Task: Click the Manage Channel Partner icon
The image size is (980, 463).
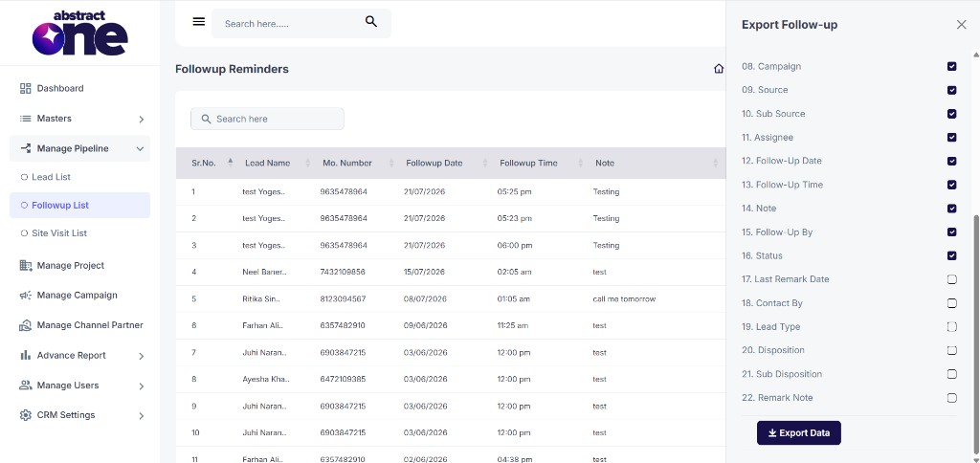Action: click(26, 325)
